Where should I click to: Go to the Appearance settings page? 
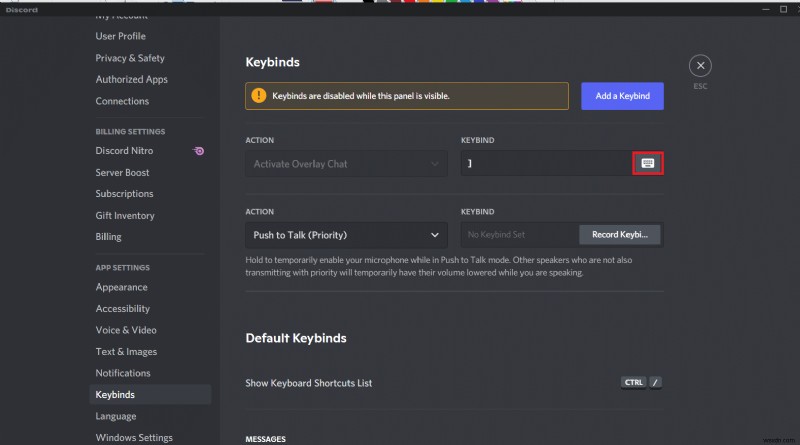(x=121, y=287)
